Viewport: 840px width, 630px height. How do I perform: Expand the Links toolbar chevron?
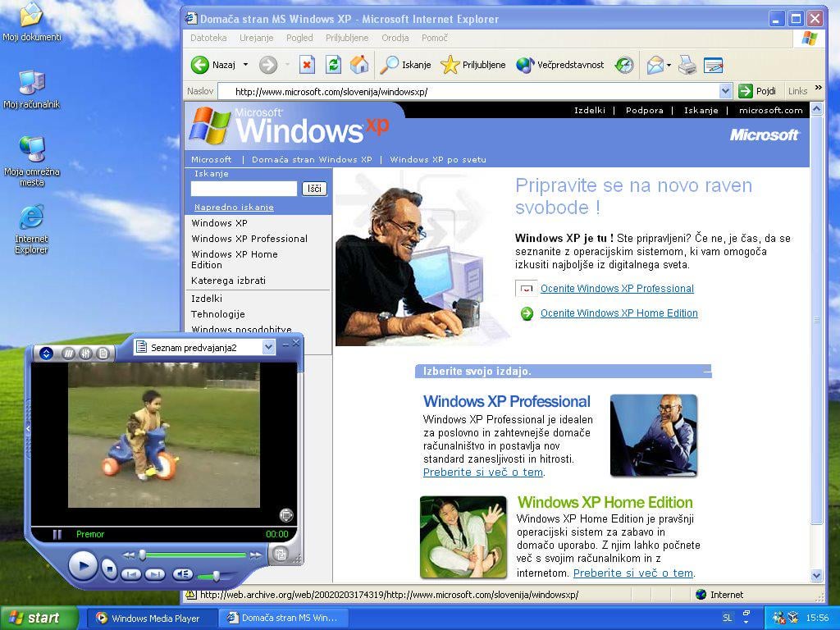tap(819, 87)
